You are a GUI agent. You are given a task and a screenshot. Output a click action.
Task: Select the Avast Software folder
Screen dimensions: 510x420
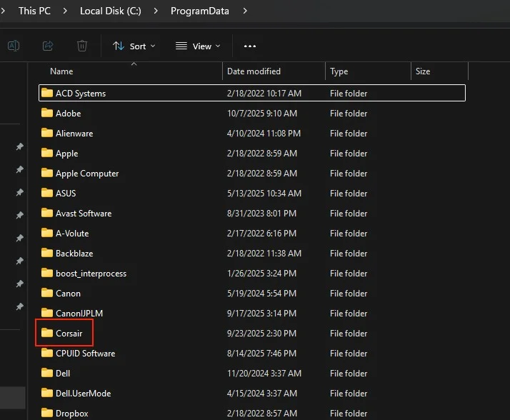(x=84, y=214)
